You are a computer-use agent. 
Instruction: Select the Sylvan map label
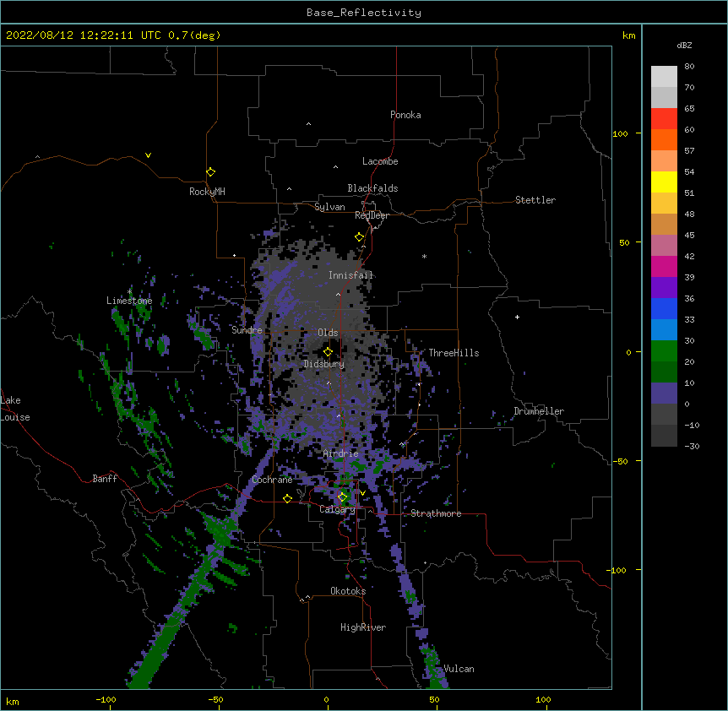(329, 207)
